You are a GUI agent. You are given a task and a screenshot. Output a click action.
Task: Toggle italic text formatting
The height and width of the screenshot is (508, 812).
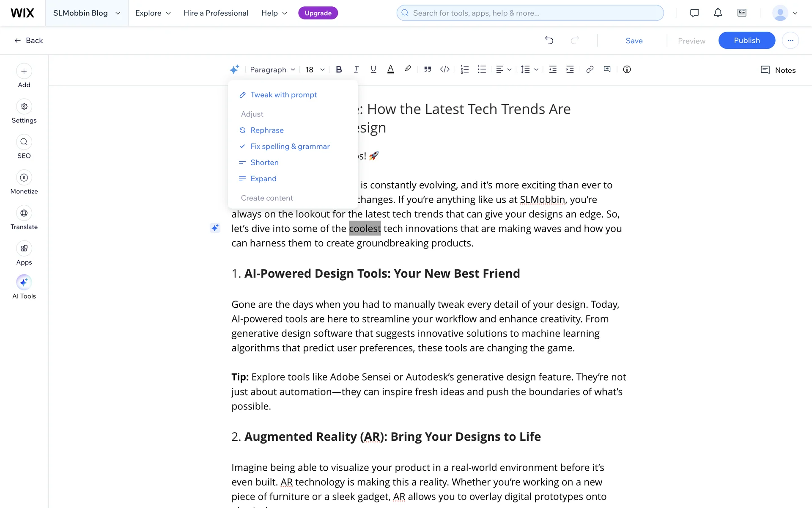[x=356, y=69]
